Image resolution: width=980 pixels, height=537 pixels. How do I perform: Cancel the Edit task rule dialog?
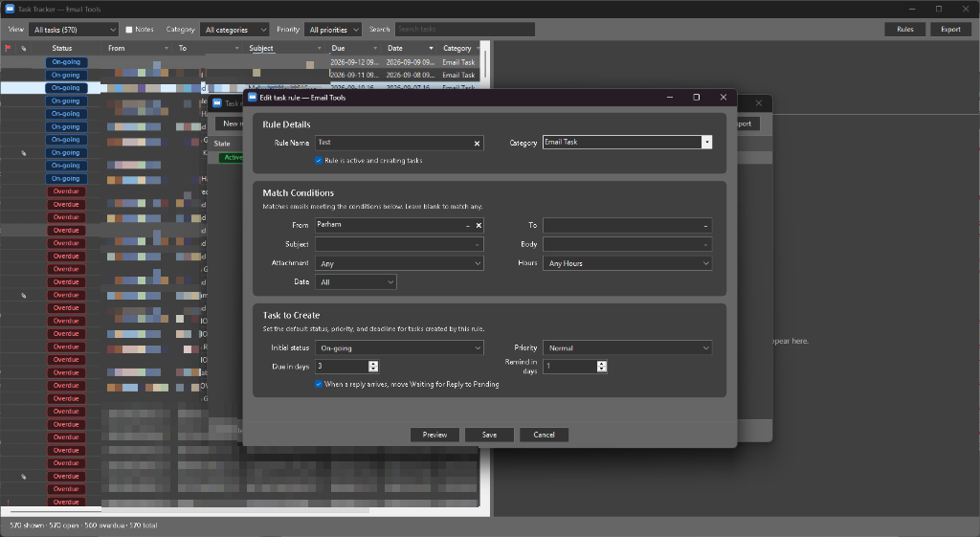tap(544, 435)
